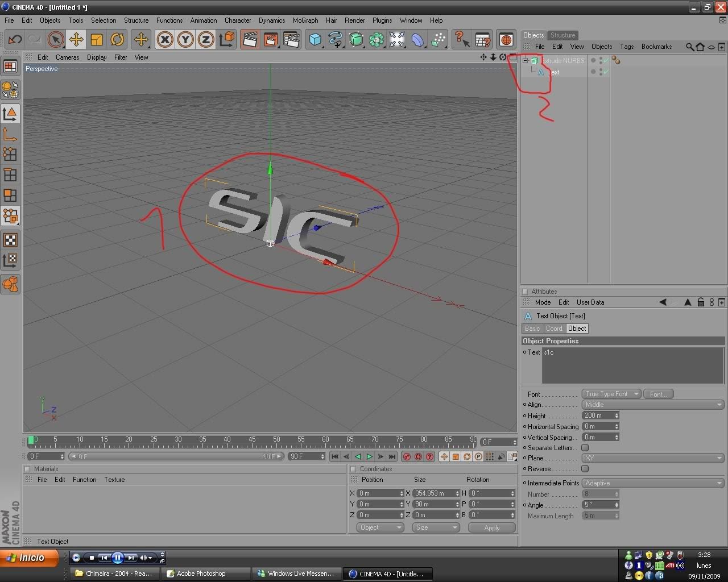Switch to the Structure tab

[562, 35]
